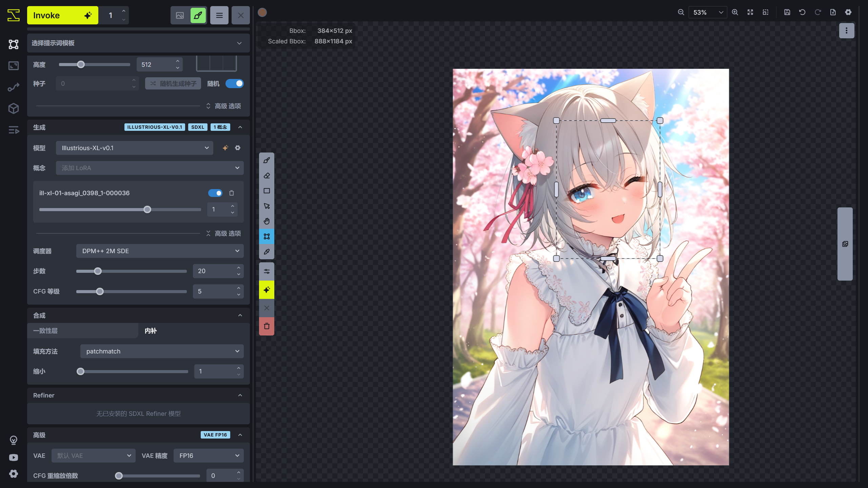Open the Illustrious-XL-v0.1 model dropdown

[134, 148]
